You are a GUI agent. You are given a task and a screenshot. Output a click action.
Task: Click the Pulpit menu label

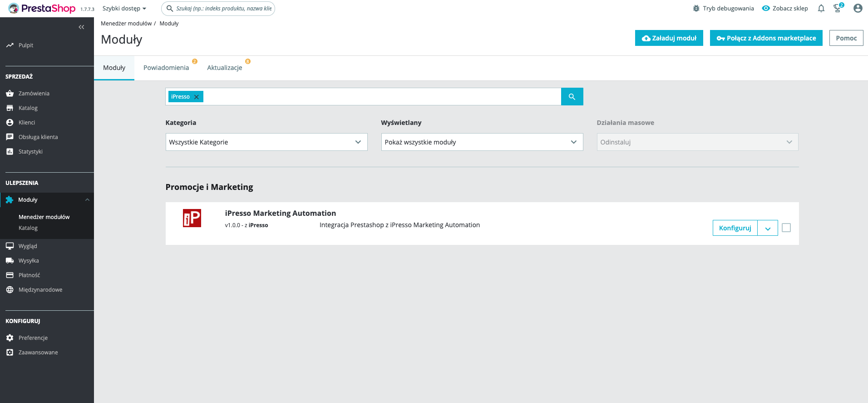click(26, 45)
